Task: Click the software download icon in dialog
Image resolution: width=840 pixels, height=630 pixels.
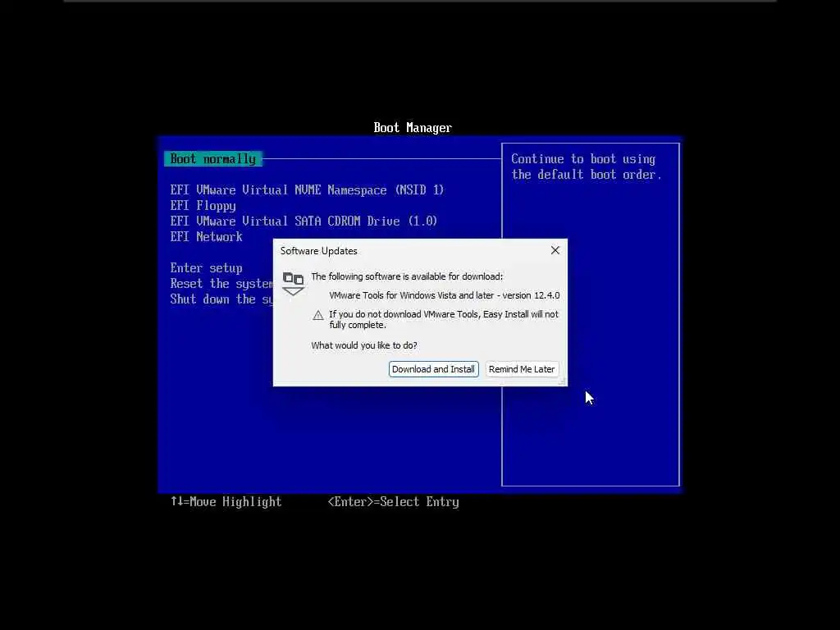Action: [x=293, y=284]
